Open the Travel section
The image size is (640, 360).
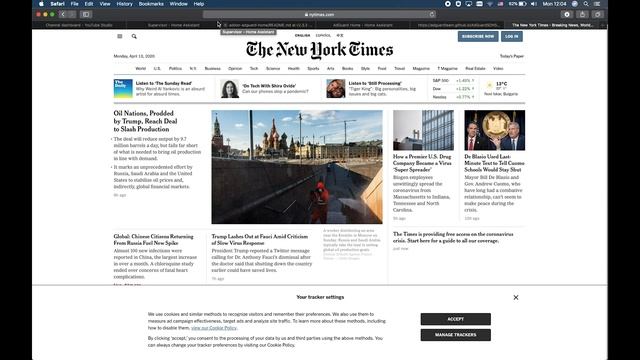[399, 69]
